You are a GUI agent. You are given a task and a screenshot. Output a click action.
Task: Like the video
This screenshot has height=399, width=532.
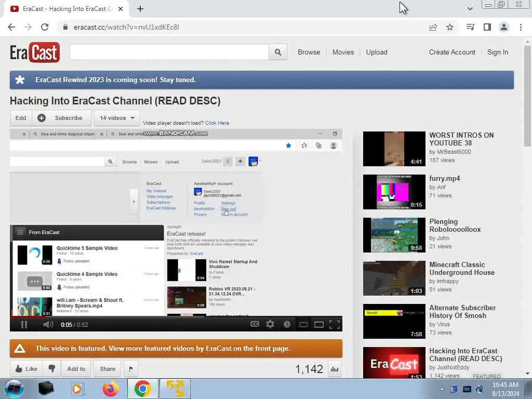click(x=26, y=369)
